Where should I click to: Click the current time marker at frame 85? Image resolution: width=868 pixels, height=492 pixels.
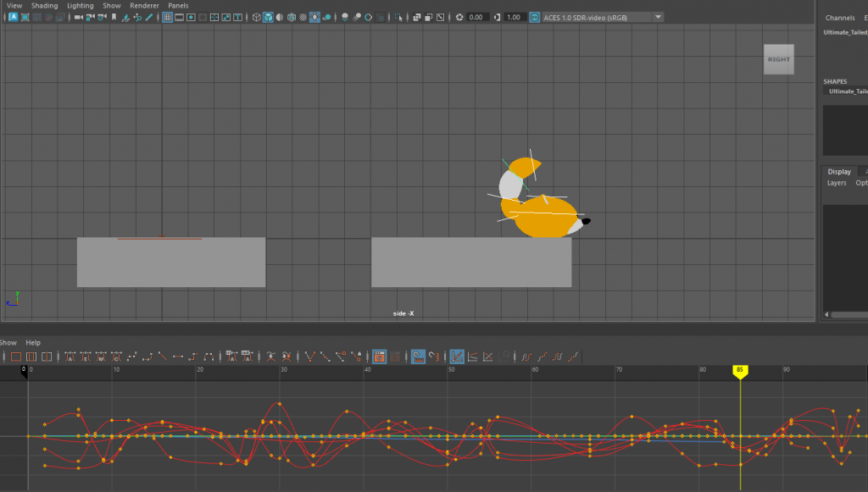[740, 371]
